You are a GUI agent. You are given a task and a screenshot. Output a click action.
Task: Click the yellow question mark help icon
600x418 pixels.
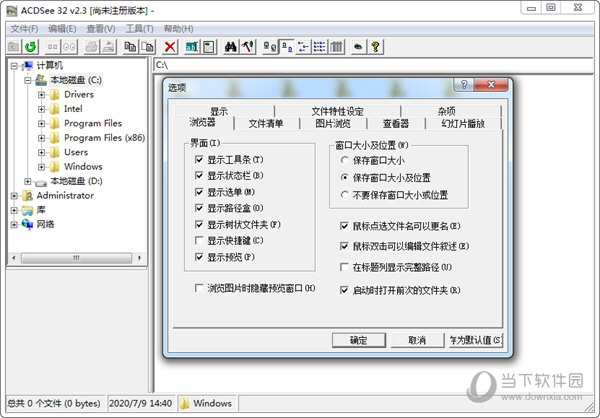coord(375,47)
